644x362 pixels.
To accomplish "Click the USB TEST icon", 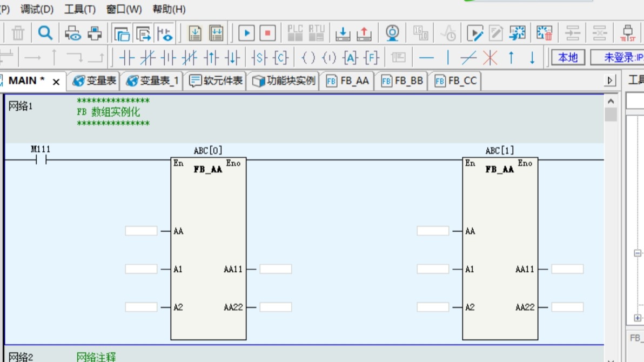I will [627, 33].
